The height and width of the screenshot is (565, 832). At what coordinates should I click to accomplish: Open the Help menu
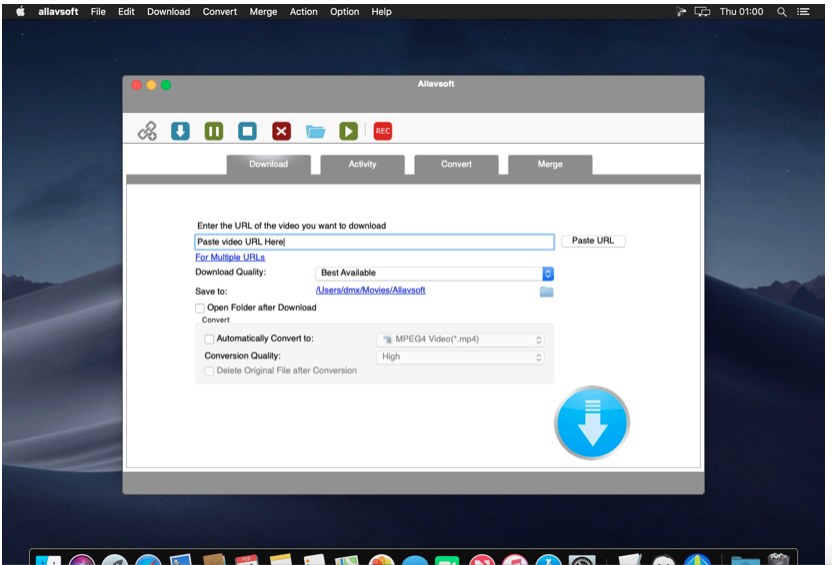[x=381, y=12]
